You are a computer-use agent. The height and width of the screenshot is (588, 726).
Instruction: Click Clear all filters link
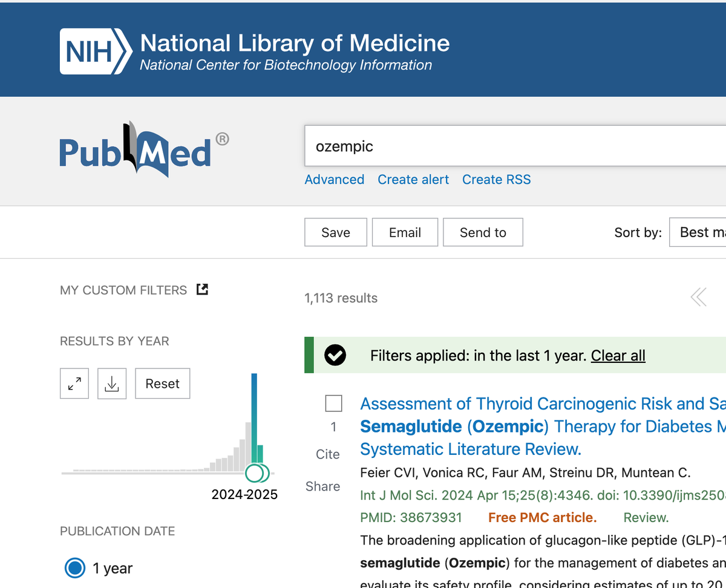point(618,356)
